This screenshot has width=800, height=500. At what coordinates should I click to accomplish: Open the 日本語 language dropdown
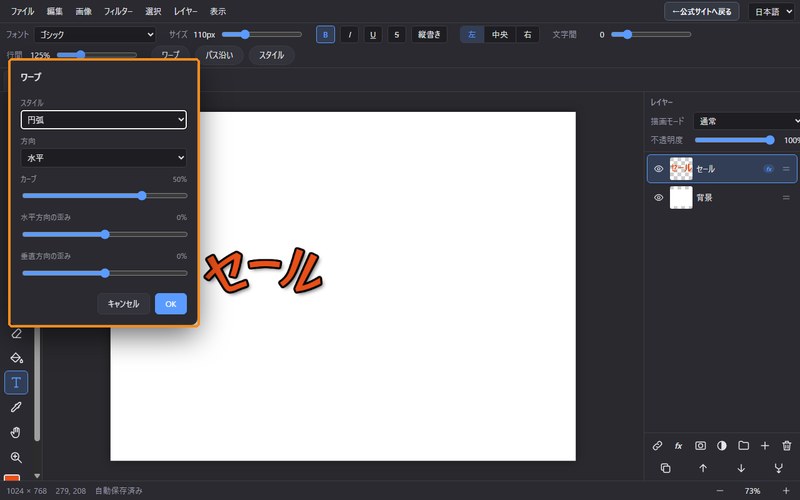point(771,12)
